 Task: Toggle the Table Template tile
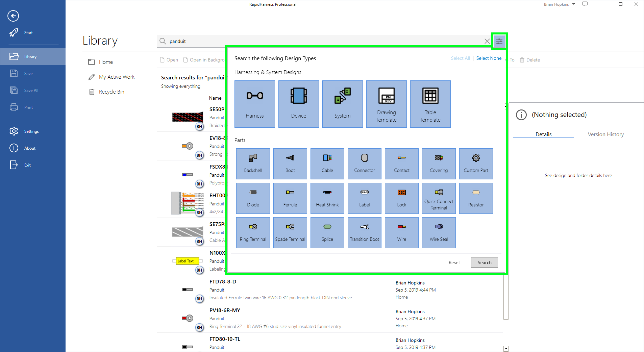pos(430,104)
